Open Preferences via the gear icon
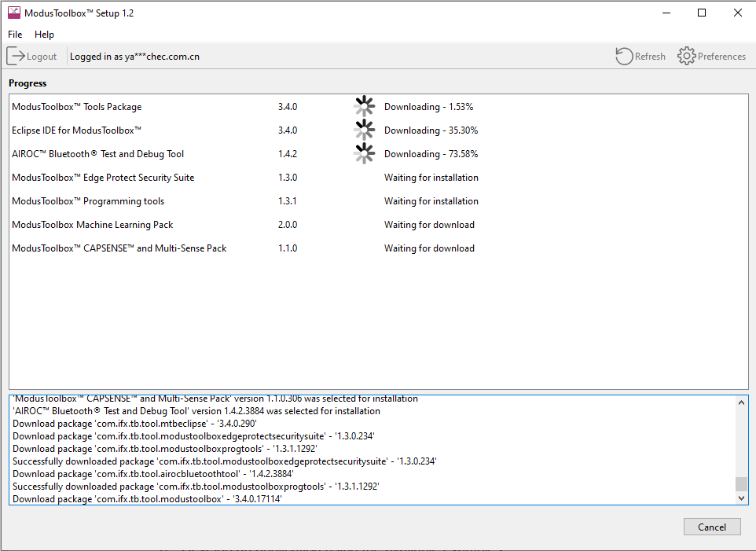The height and width of the screenshot is (551, 756). point(687,56)
